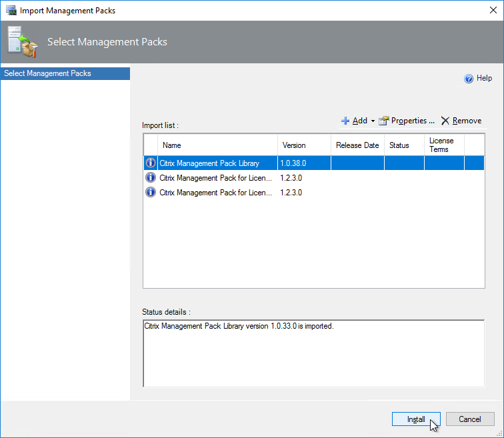Click the Import Management Packs title bar icon
Screen dimensions: 504x438
(11, 10)
